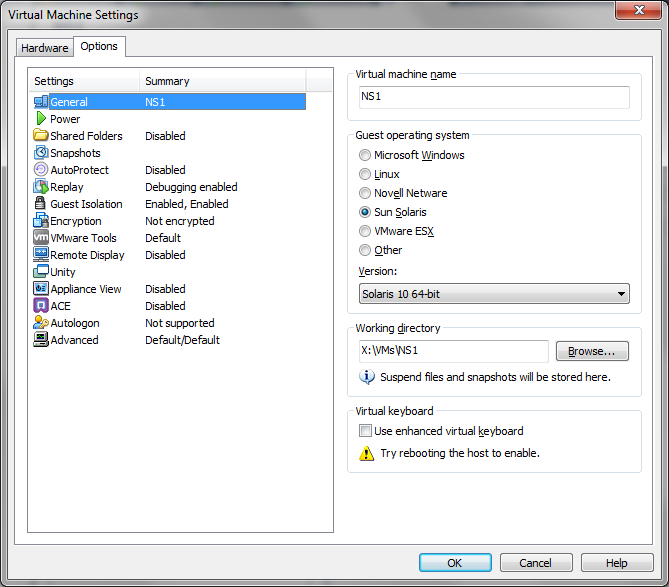
Task: Click the VMware Tools vm icon
Action: (41, 237)
